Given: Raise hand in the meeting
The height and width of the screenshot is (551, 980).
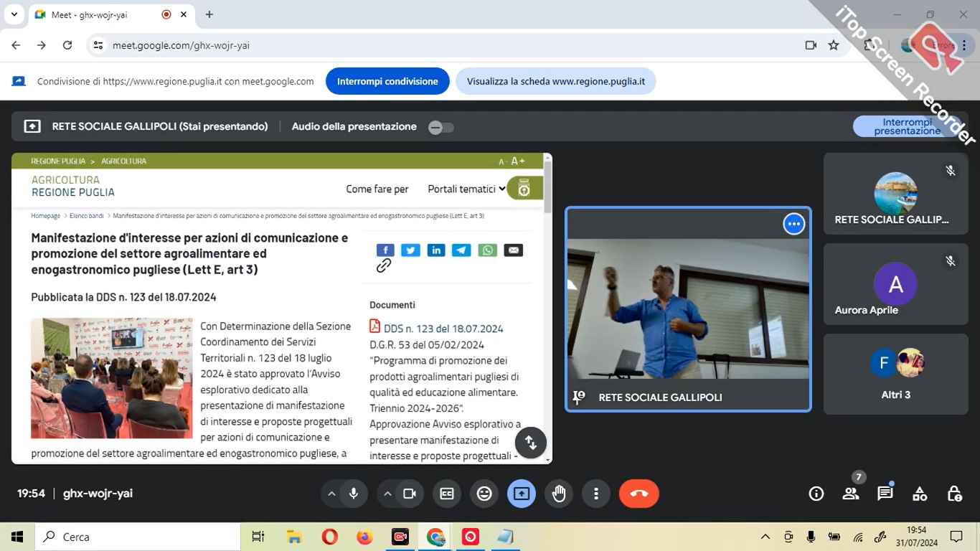Looking at the screenshot, I should pyautogui.click(x=559, y=494).
